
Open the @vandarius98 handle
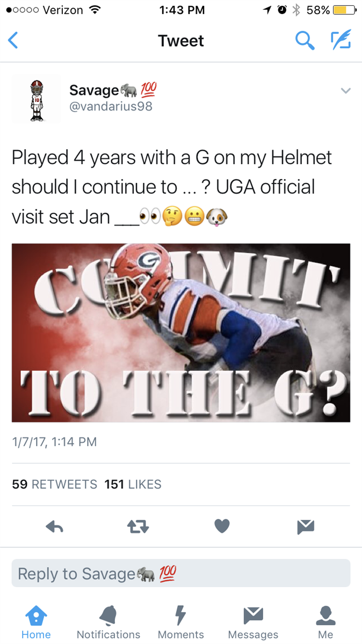(x=111, y=106)
